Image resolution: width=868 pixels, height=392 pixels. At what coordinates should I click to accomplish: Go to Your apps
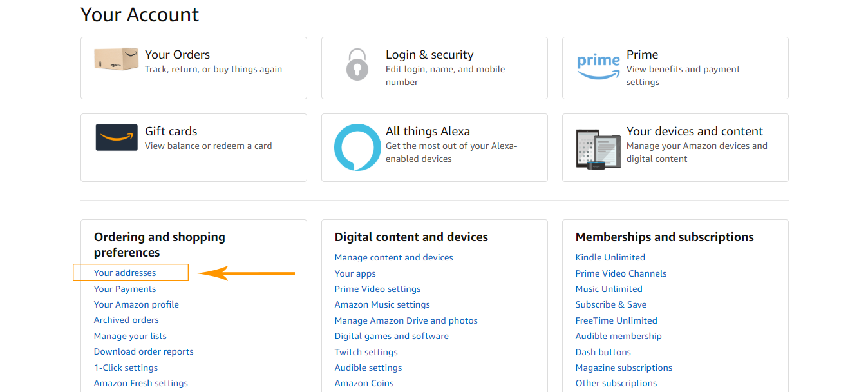(355, 273)
